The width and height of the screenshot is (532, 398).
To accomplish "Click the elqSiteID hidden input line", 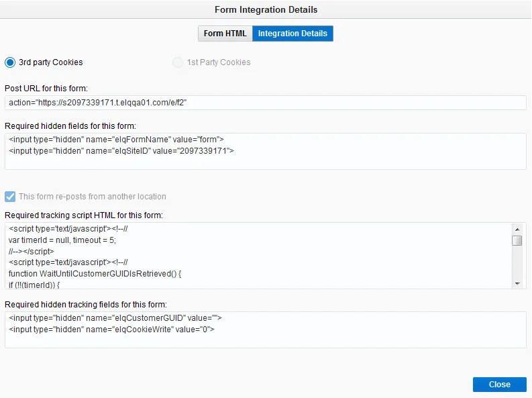I will 121,150.
